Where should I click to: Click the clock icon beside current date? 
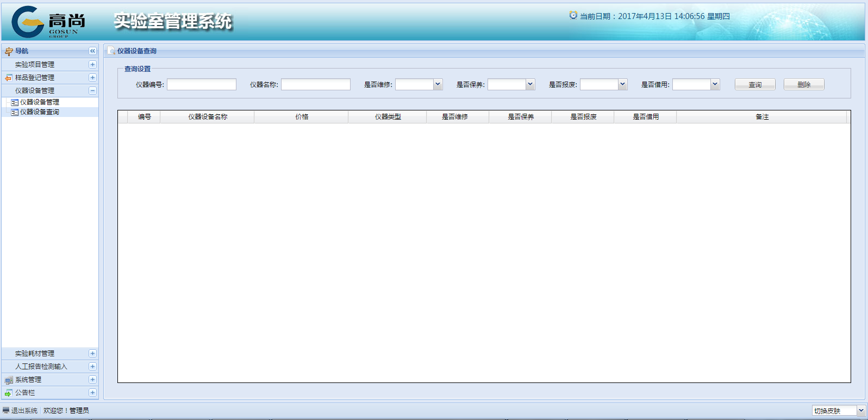pyautogui.click(x=573, y=15)
